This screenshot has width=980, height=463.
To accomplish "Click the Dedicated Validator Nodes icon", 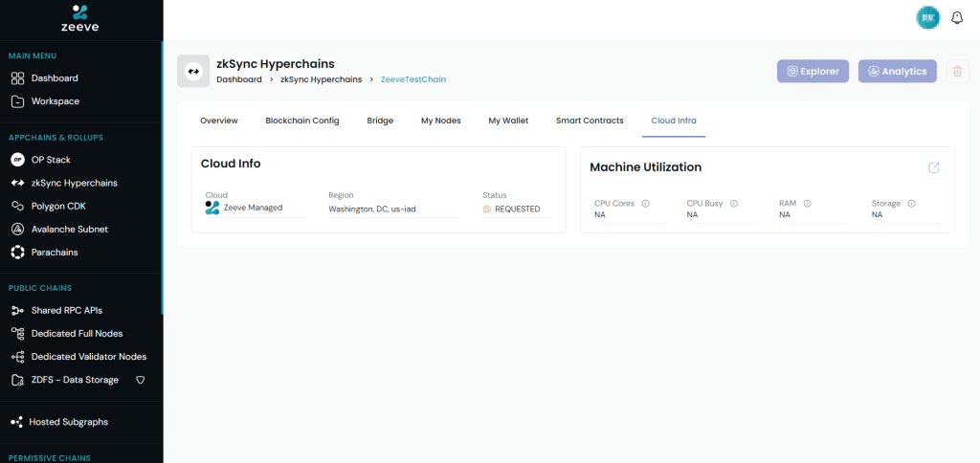I will click(17, 357).
